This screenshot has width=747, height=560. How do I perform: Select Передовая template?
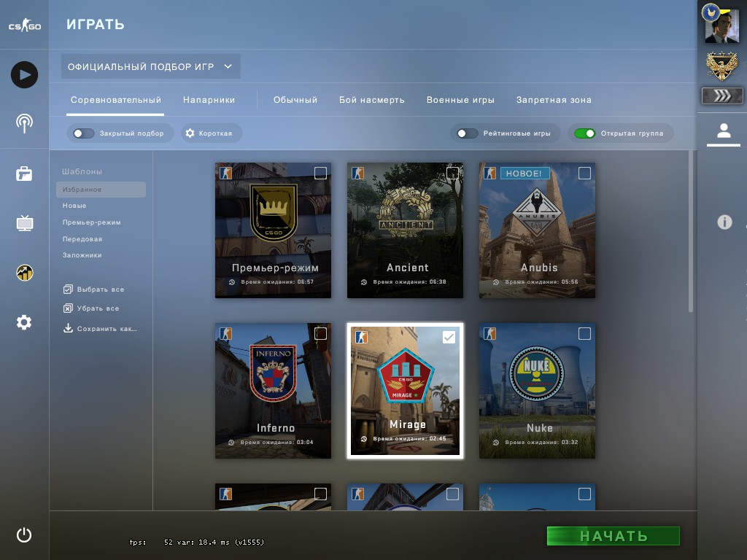[x=82, y=239]
